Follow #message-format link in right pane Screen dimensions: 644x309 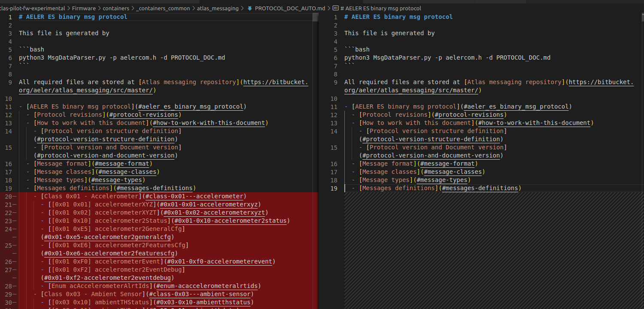(447, 164)
